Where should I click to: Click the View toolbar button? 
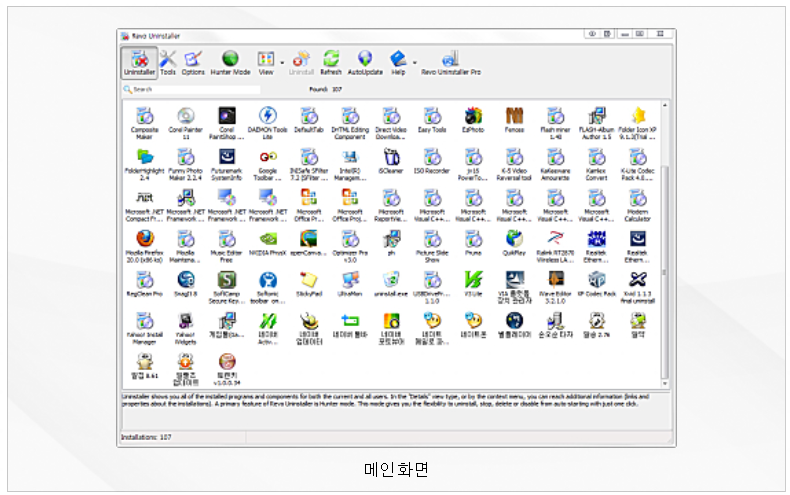click(266, 63)
